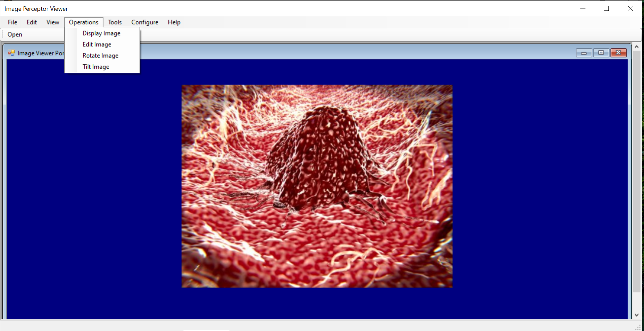
Task: Click the Open toolbar button
Action: (x=15, y=34)
